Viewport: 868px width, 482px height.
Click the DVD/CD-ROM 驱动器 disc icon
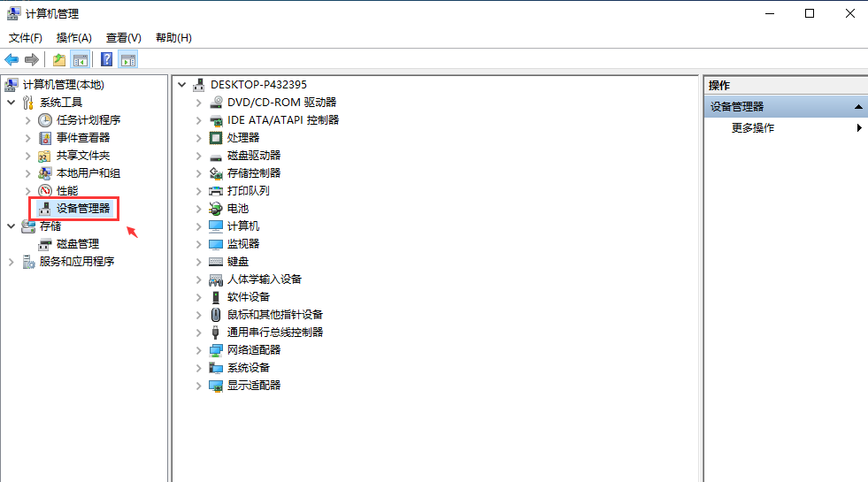(x=216, y=103)
